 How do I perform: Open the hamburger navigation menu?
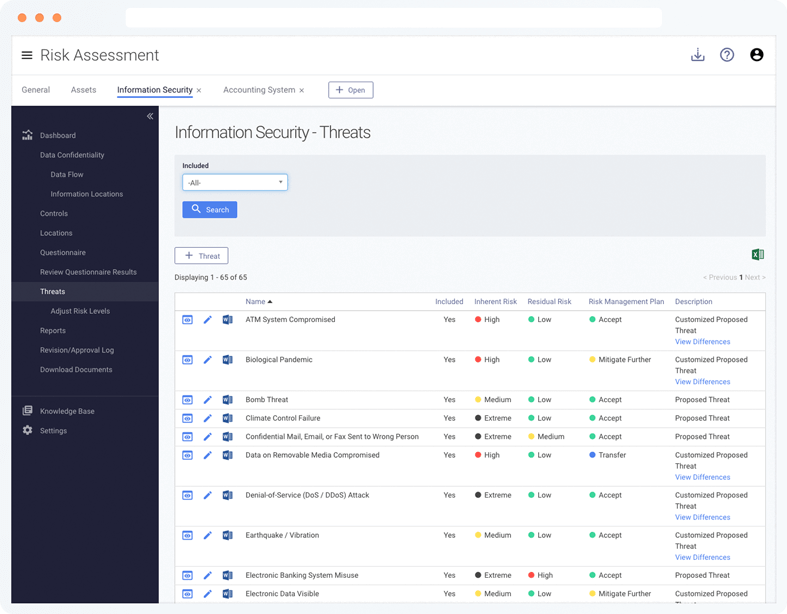click(x=27, y=55)
